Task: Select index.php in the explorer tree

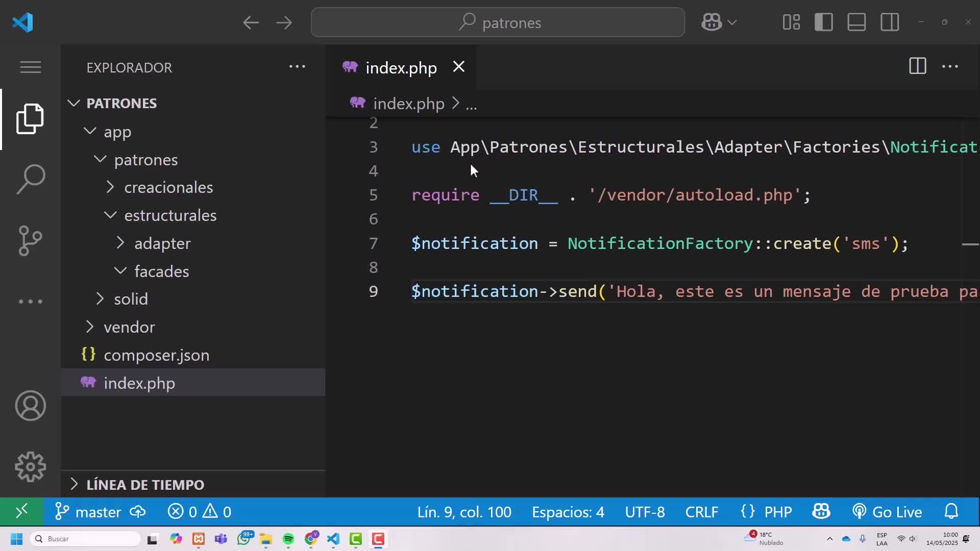Action: pyautogui.click(x=193, y=383)
